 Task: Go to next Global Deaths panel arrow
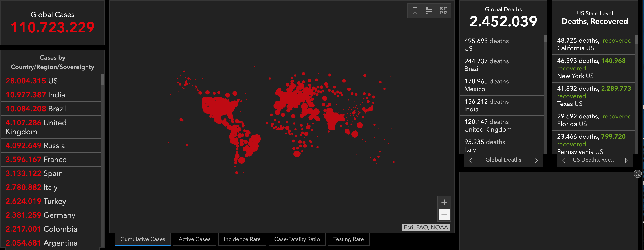click(536, 160)
